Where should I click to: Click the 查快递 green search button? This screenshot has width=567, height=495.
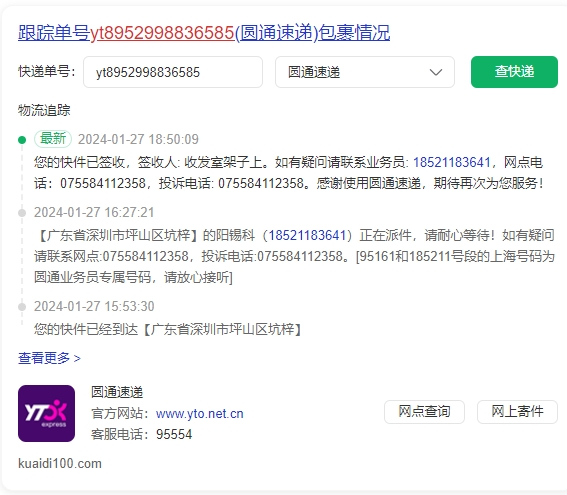[x=514, y=72]
